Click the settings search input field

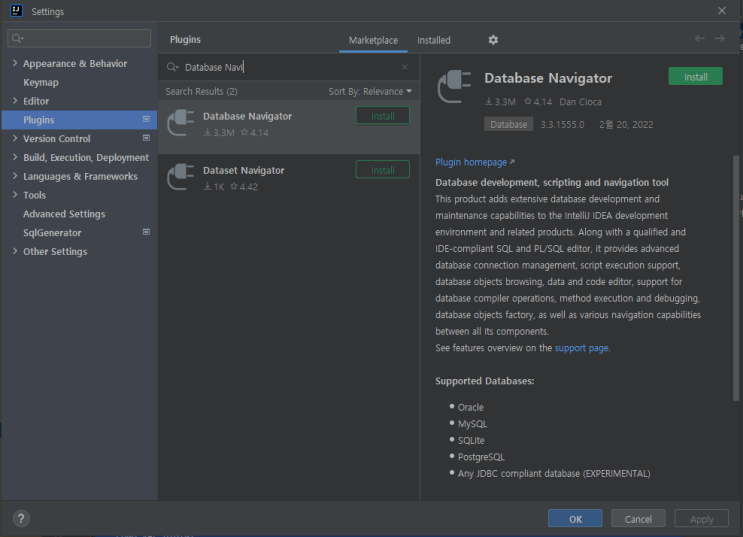(x=79, y=38)
